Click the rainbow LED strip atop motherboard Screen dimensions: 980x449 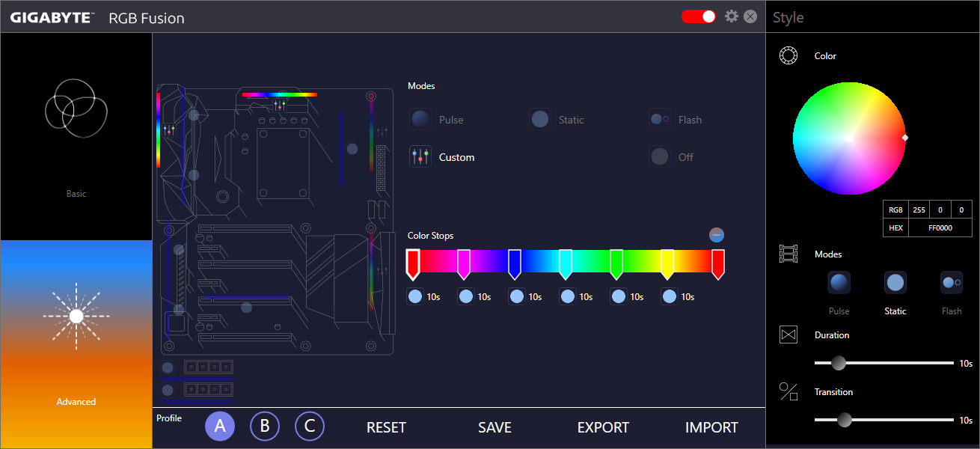coord(279,94)
